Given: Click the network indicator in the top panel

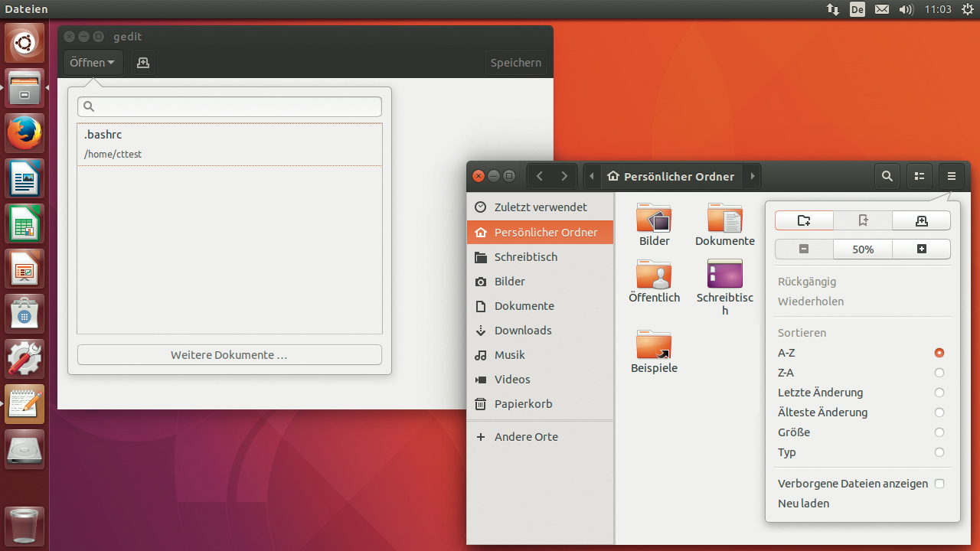Looking at the screenshot, I should (x=833, y=9).
